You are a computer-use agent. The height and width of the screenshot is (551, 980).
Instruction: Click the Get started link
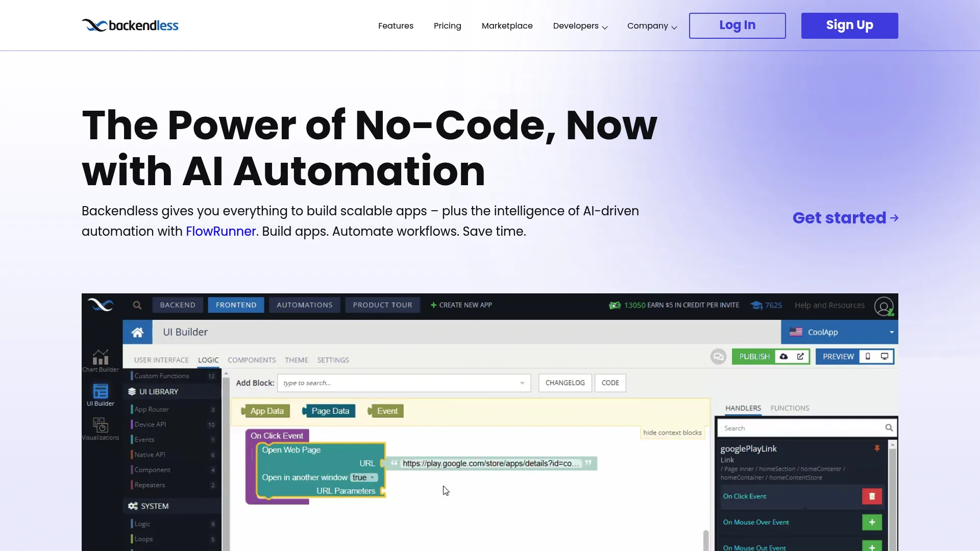(845, 218)
